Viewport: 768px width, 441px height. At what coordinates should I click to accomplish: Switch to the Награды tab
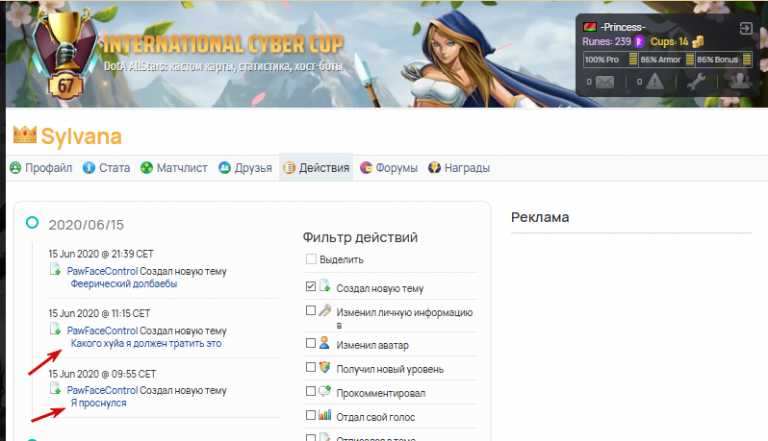coord(459,168)
